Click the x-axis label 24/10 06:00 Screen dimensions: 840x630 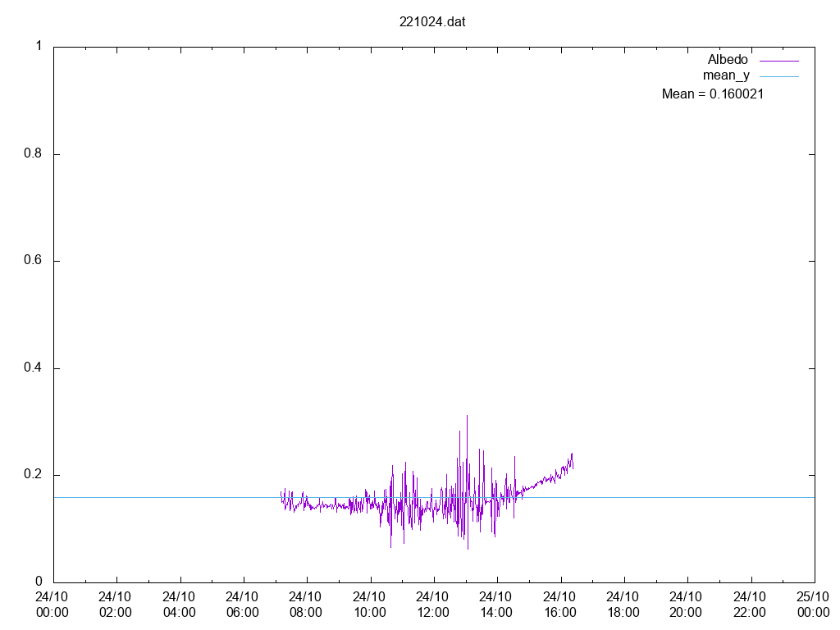pyautogui.click(x=242, y=605)
